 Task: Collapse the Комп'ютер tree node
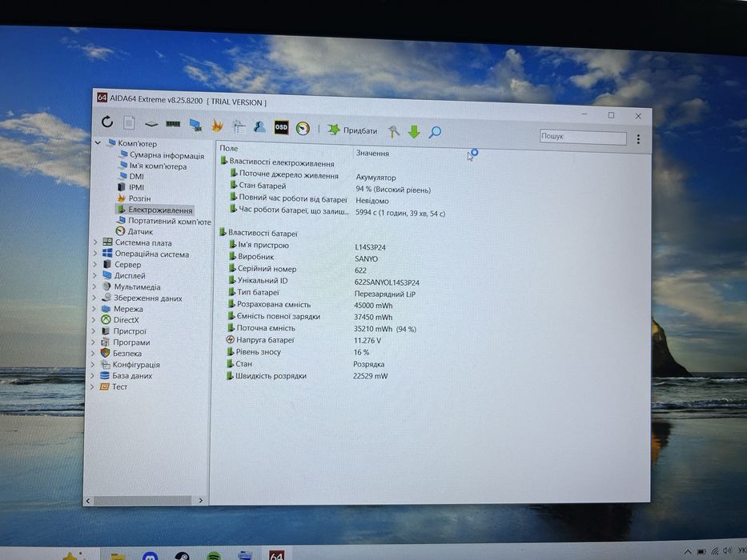point(98,142)
